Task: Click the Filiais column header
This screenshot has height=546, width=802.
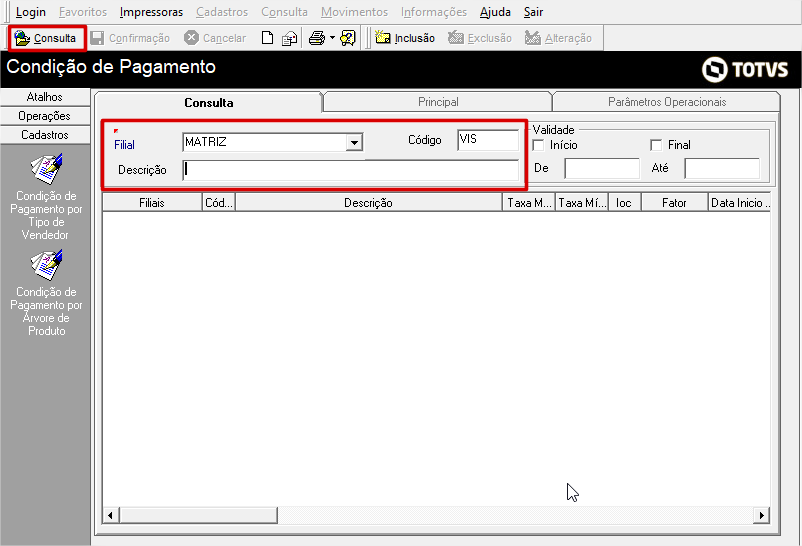Action: click(152, 203)
